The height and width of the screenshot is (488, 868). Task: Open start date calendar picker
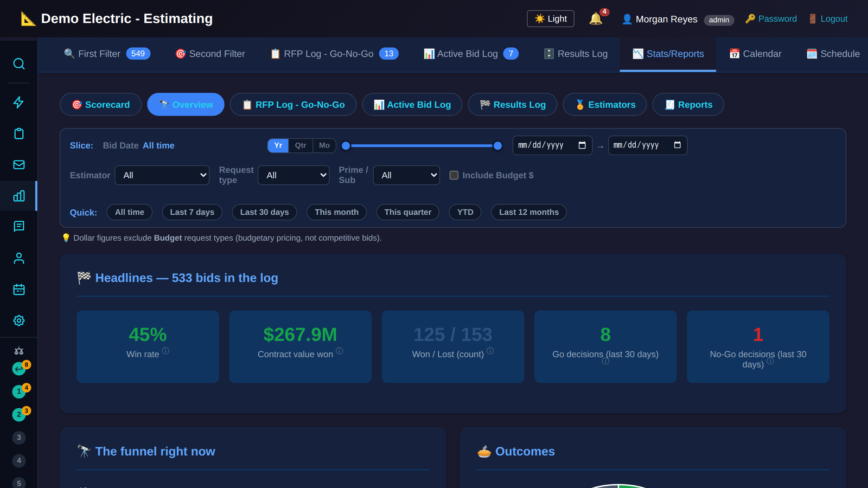pos(582,145)
